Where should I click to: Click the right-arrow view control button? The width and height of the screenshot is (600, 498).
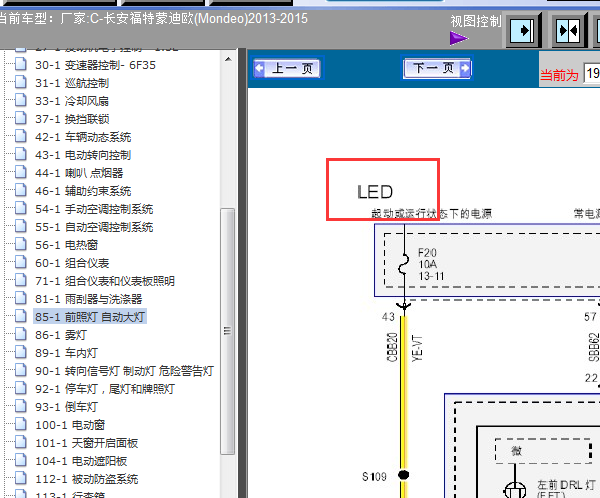523,30
